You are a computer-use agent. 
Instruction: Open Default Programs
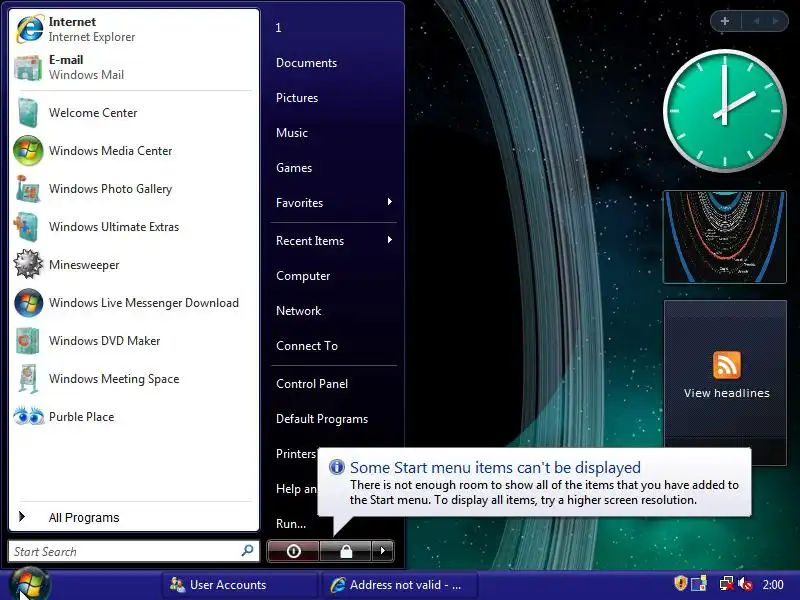click(321, 419)
